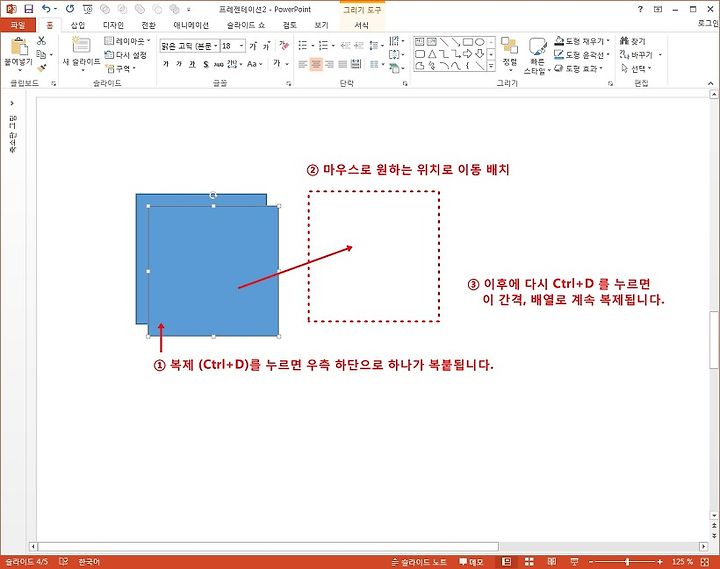The image size is (720, 569).
Task: Open Find (찾기) with binoculars icon
Action: (x=633, y=41)
